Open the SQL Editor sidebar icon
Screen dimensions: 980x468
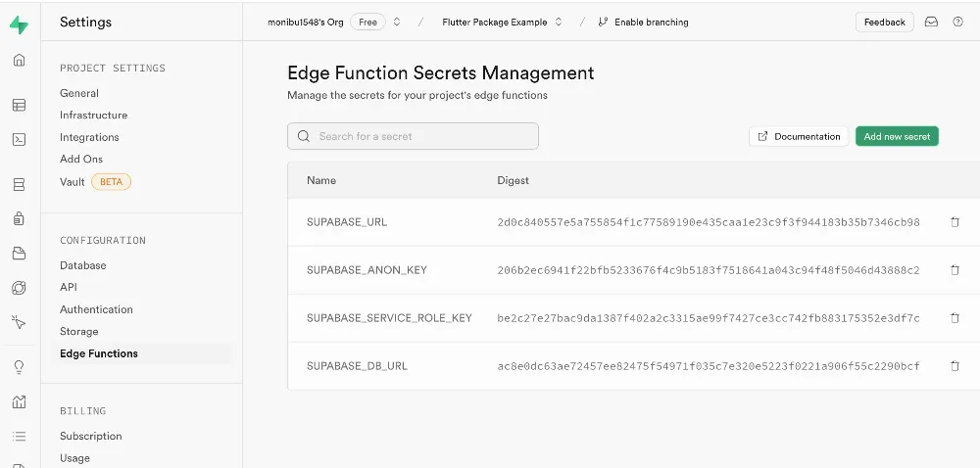coord(19,139)
